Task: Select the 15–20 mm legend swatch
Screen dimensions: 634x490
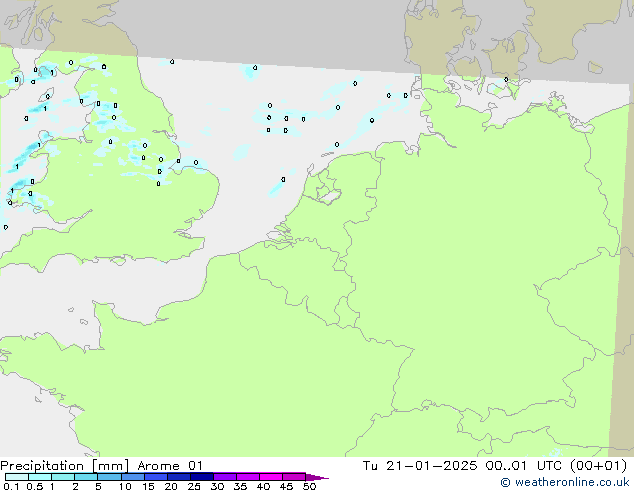Action: click(156, 477)
